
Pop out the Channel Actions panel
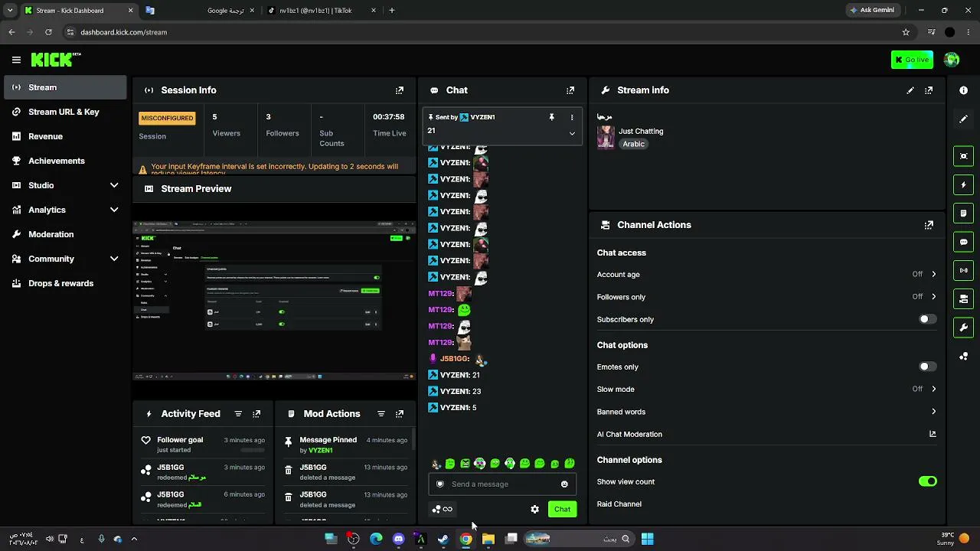pyautogui.click(x=929, y=225)
